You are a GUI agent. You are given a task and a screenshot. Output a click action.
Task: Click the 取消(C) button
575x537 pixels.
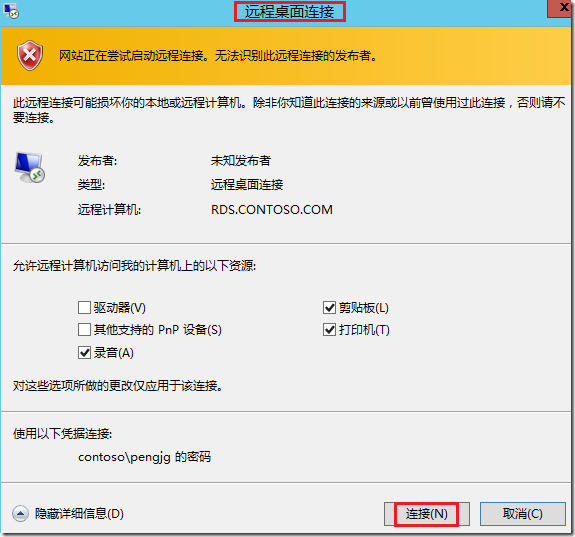tap(523, 514)
